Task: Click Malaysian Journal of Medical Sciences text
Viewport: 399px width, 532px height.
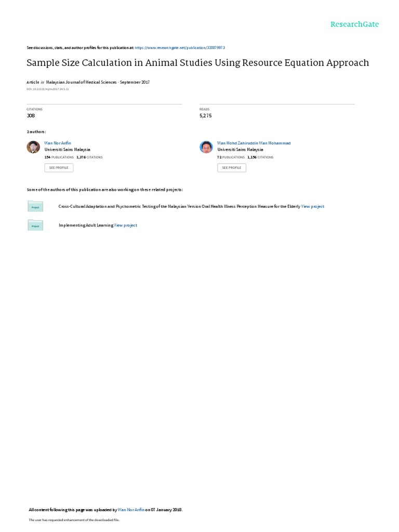Action: click(x=82, y=82)
